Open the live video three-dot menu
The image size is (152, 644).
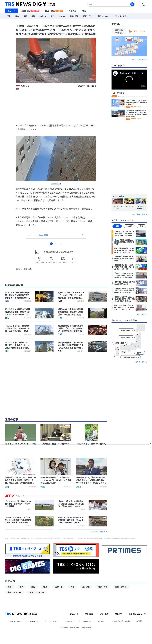tap(143, 74)
